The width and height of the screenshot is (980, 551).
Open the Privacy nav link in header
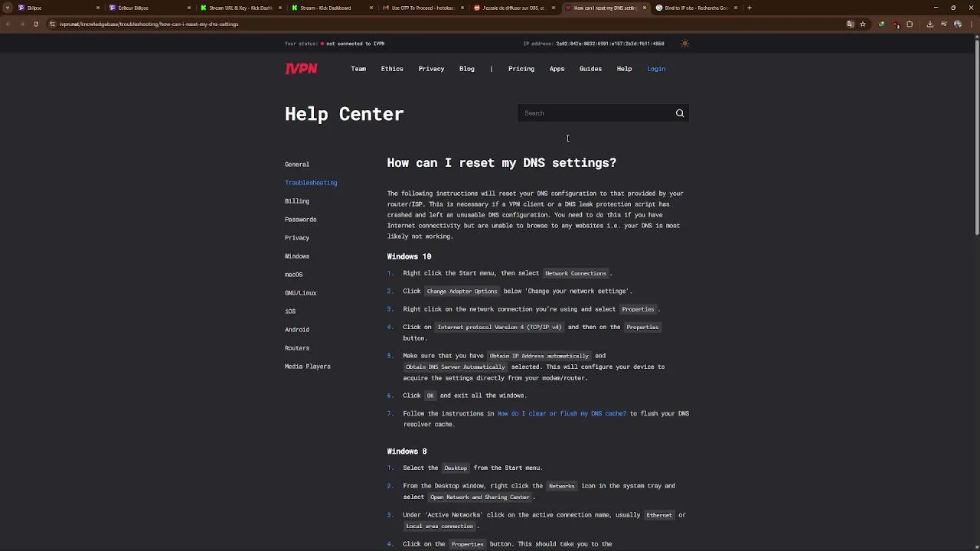pyautogui.click(x=431, y=69)
